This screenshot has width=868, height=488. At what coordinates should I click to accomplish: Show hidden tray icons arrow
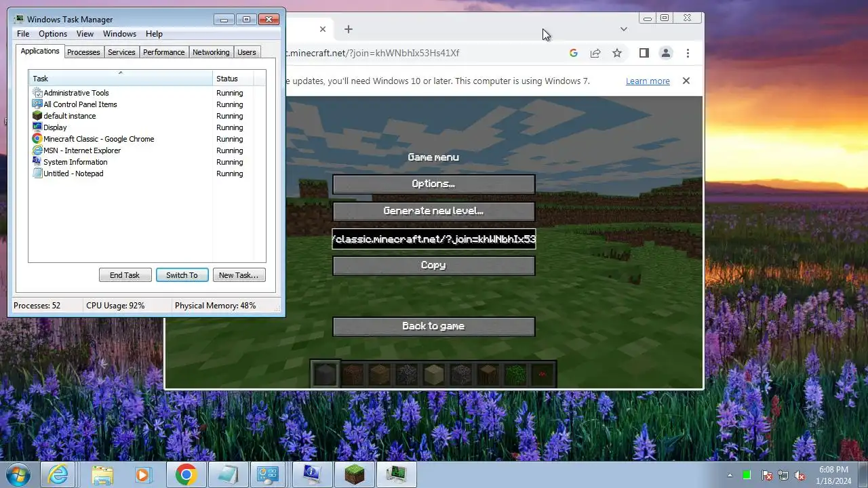[x=730, y=475]
